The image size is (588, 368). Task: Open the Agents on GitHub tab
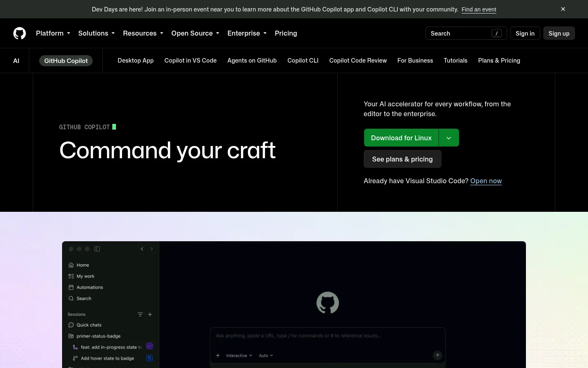pos(252,61)
